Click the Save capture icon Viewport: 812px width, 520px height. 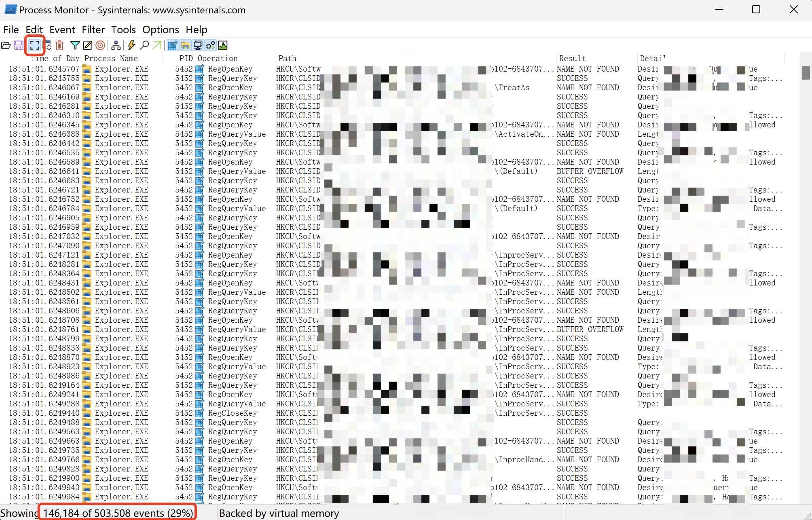pos(19,45)
